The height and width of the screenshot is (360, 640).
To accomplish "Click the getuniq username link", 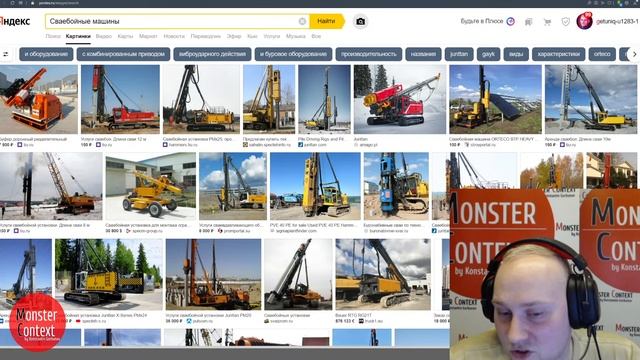I will 617,21.
